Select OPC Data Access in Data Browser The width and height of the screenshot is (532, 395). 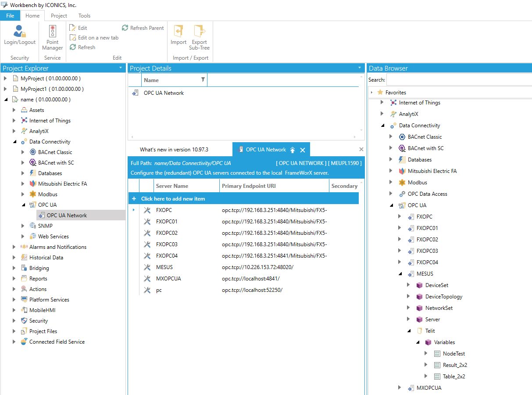point(428,194)
